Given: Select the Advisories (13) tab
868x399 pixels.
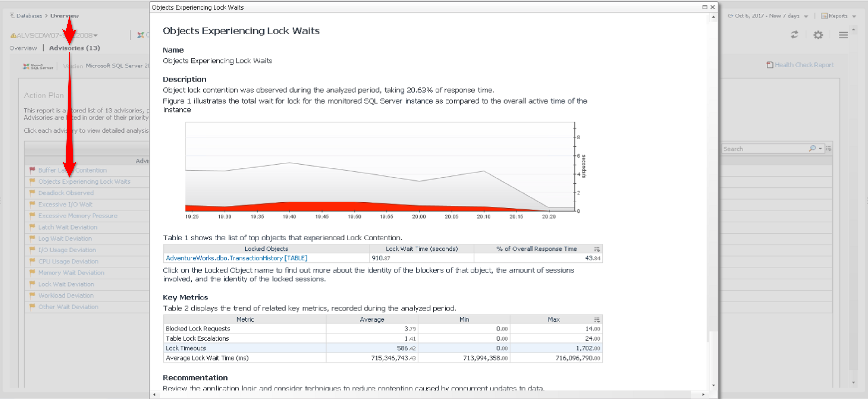Looking at the screenshot, I should (74, 48).
